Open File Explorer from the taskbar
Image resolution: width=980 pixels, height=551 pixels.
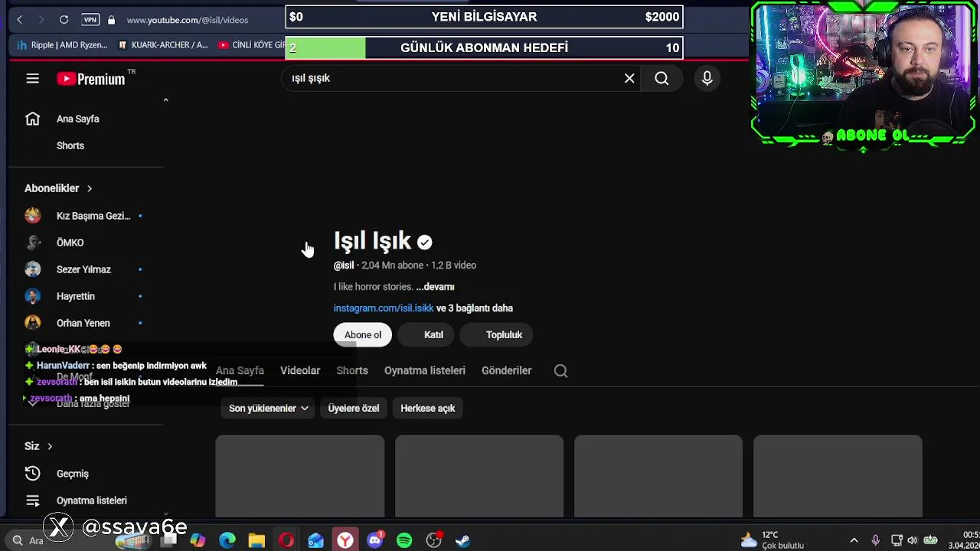(256, 540)
